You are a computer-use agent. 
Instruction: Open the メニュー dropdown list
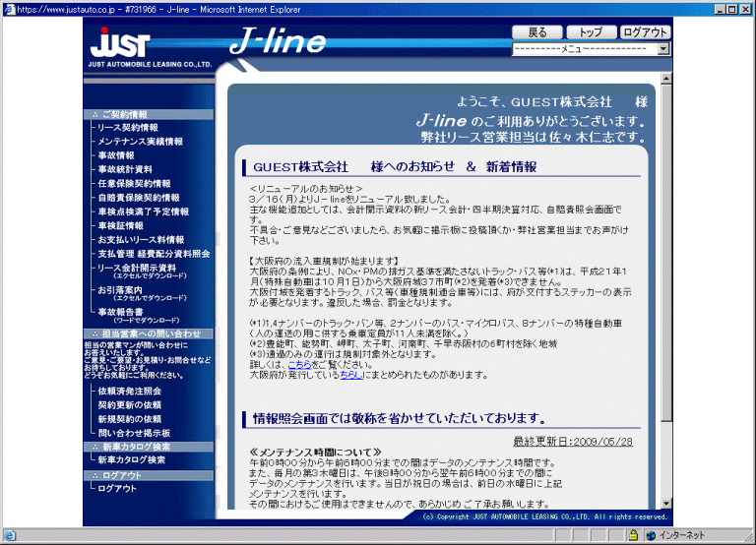coord(591,48)
